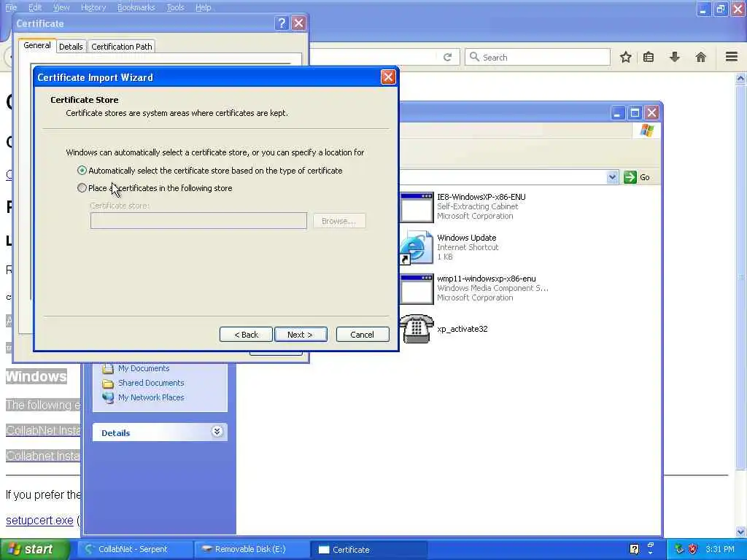Open Firefox File menu

click(x=10, y=7)
